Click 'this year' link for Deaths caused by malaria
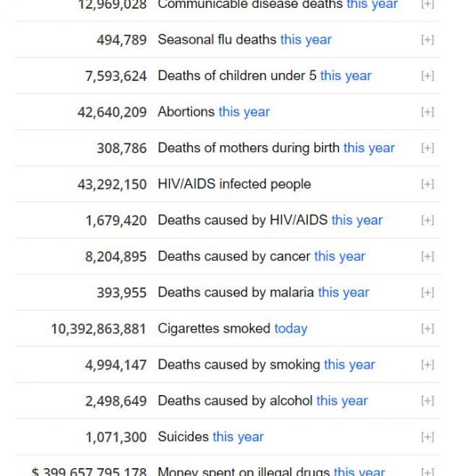Screen dimensions: 476x476 pyautogui.click(x=344, y=293)
